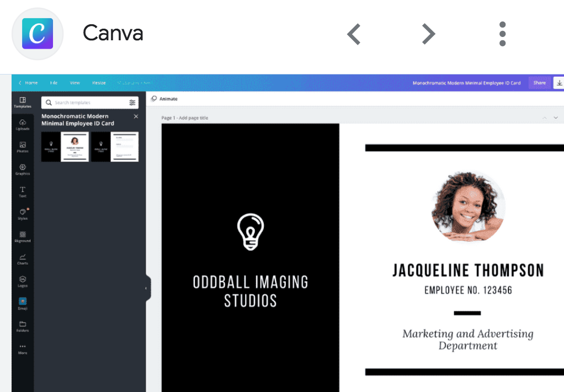Open the three-dot overflow menu
The image size is (564, 392).
[x=503, y=34]
